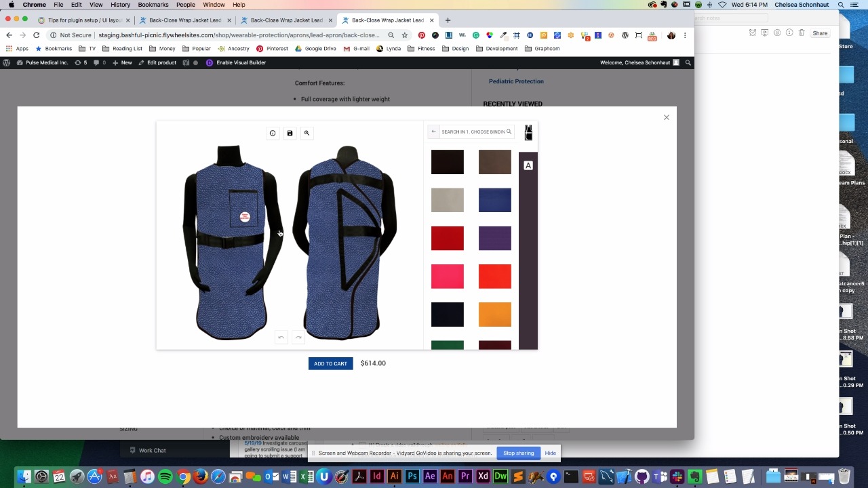
Task: Click the browser back arrow
Action: pyautogui.click(x=9, y=35)
